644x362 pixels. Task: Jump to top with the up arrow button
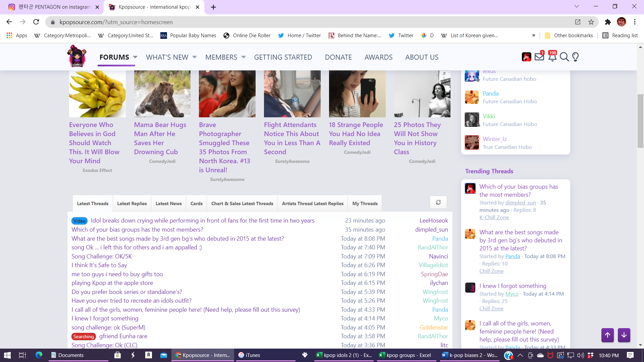[607, 335]
